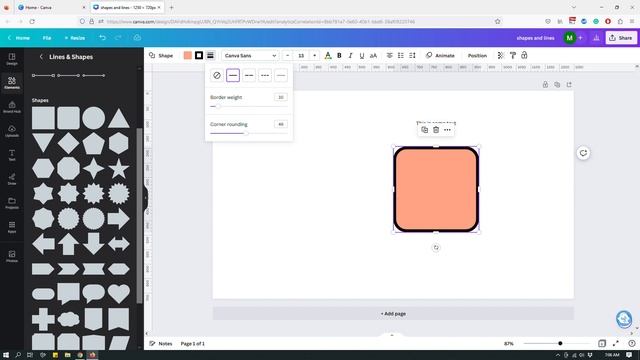Select the short dashed border style
Viewport: 640px width, 360px height.
[265, 75]
